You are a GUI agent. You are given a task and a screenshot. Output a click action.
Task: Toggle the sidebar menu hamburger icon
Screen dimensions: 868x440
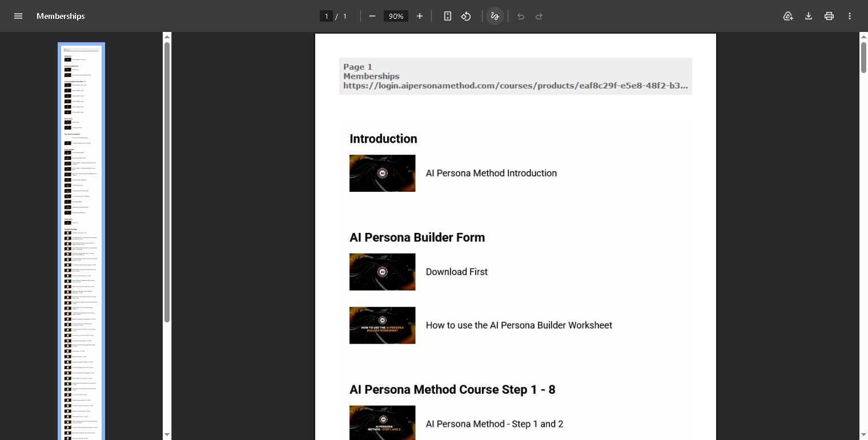18,16
